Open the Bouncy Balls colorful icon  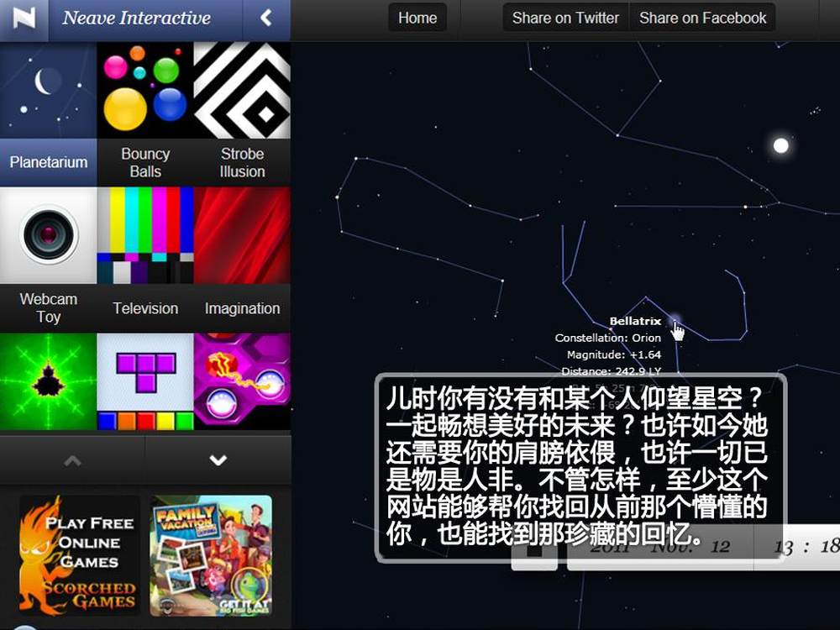coord(145,90)
